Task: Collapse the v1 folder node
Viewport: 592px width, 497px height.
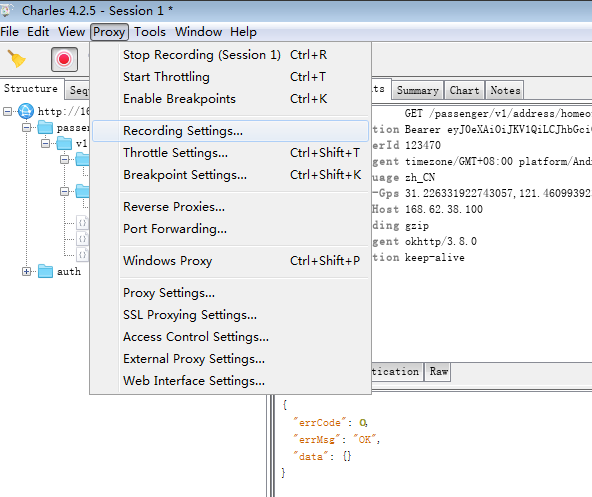Action: pos(45,144)
